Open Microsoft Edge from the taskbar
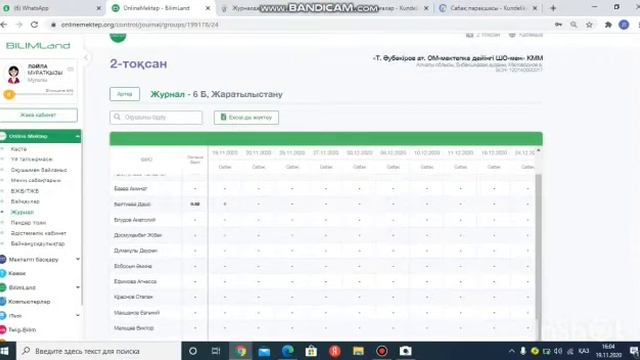Image resolution: width=640 pixels, height=360 pixels. pyautogui.click(x=287, y=351)
